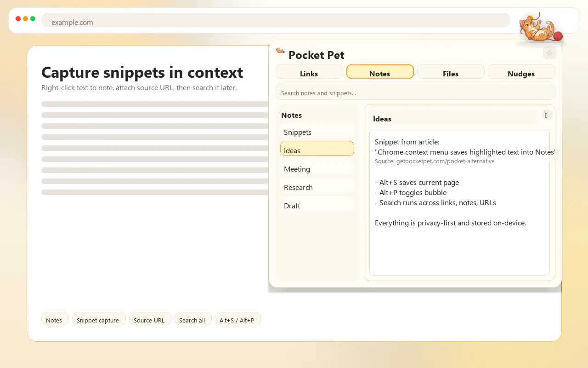Switch to the Links tab
The height and width of the screenshot is (368, 588).
click(x=309, y=72)
